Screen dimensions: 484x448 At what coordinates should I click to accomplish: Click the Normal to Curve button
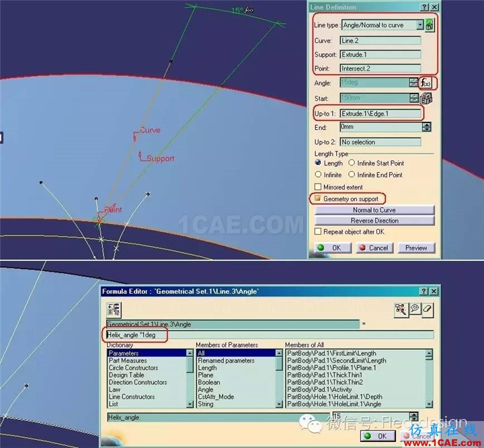[x=374, y=210]
